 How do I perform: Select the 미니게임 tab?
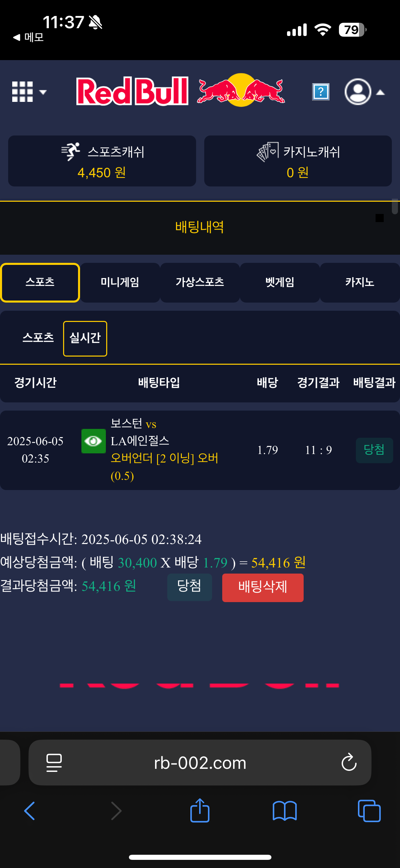[120, 282]
